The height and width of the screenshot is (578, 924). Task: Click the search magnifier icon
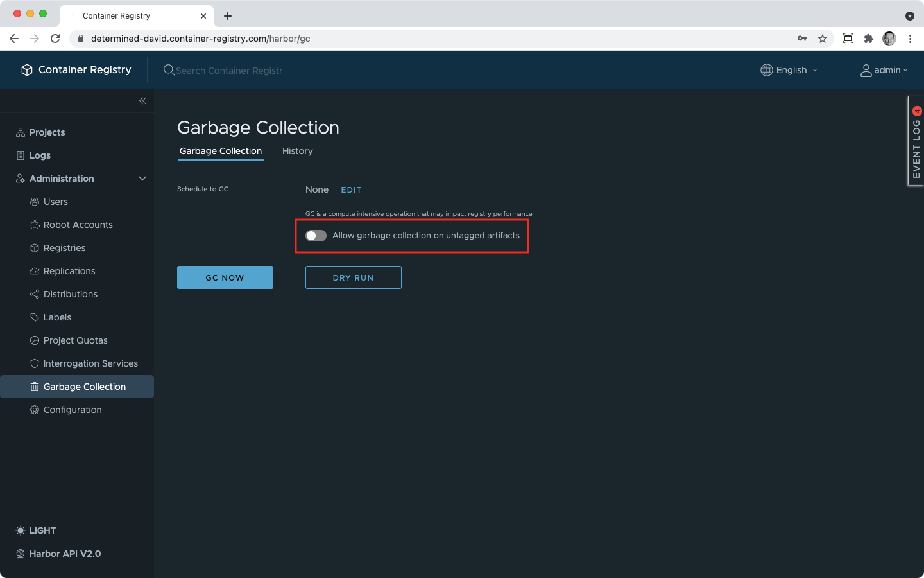169,70
